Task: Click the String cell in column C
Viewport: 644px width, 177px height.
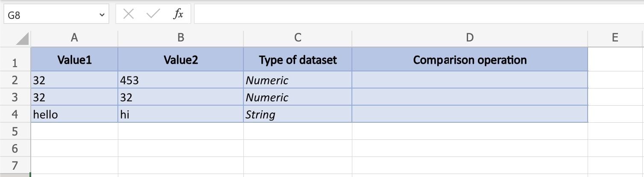Action: click(x=298, y=115)
